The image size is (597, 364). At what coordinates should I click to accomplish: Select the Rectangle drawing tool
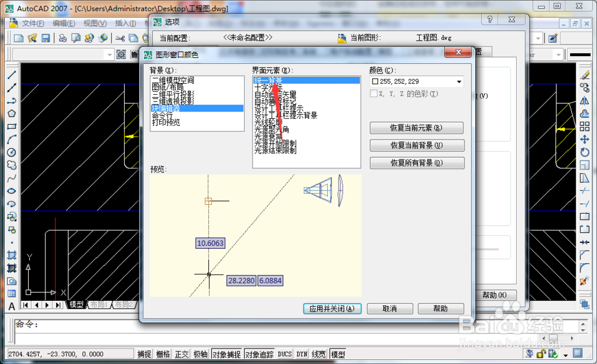pos(12,127)
